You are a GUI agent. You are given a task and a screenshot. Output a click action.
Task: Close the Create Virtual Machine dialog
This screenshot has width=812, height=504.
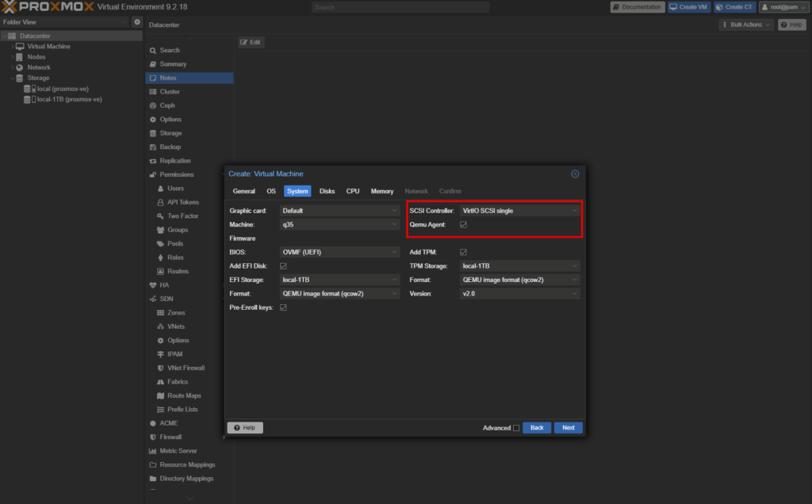pyautogui.click(x=575, y=174)
